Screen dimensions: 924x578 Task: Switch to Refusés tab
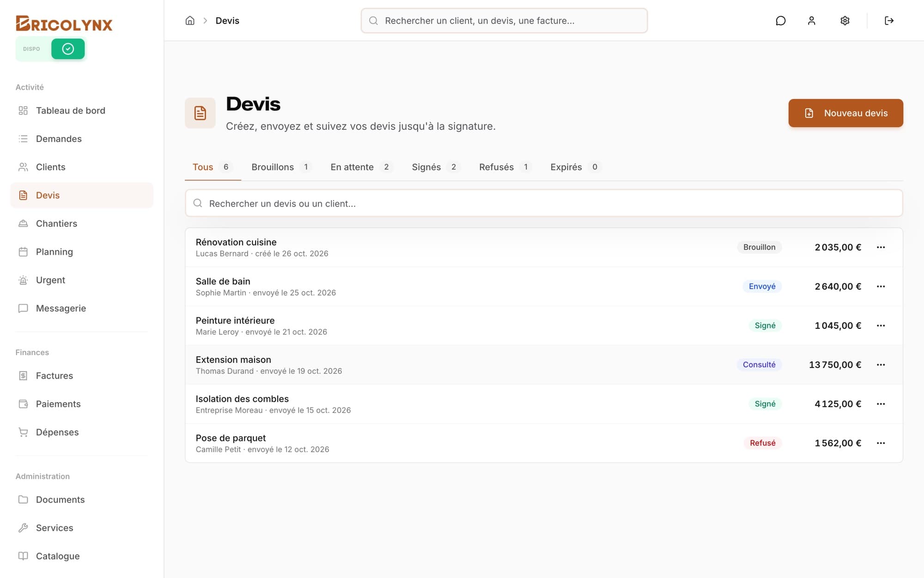point(505,167)
